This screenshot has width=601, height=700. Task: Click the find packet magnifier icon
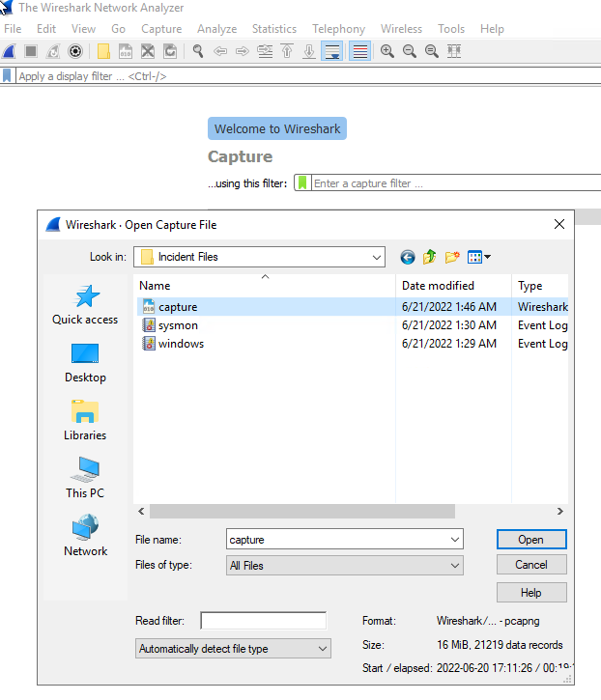pyautogui.click(x=198, y=51)
